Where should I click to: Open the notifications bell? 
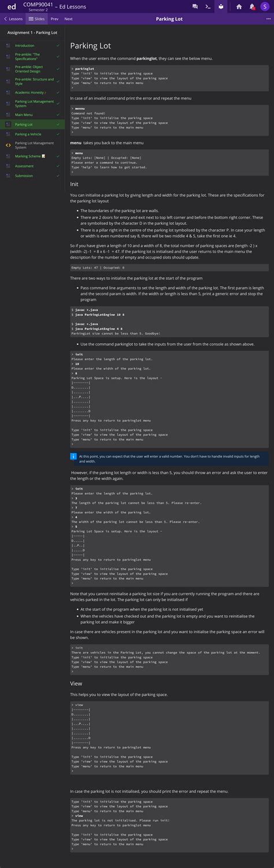click(252, 6)
